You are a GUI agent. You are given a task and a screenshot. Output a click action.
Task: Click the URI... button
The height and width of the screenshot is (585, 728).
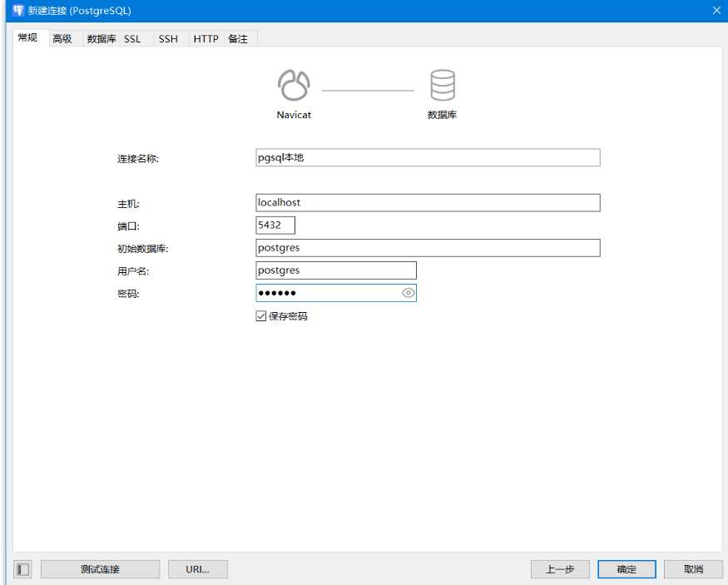pyautogui.click(x=197, y=569)
